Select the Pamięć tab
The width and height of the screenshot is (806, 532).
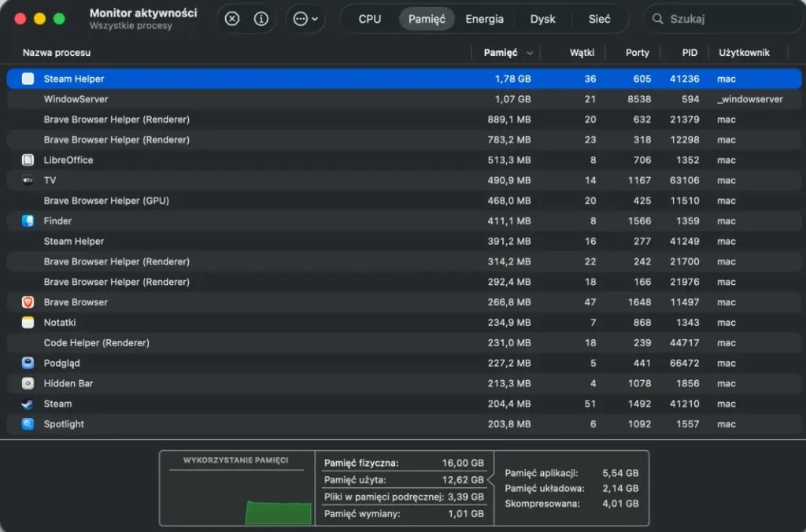tap(427, 19)
